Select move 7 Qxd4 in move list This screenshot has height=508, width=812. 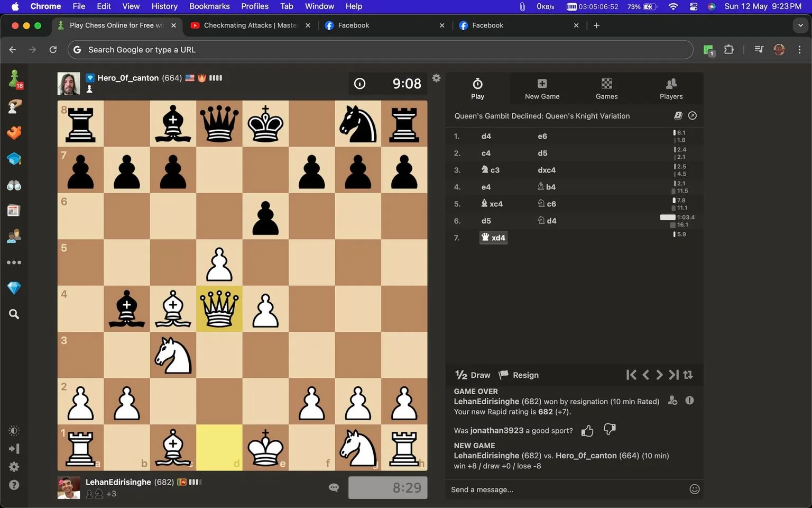(493, 238)
